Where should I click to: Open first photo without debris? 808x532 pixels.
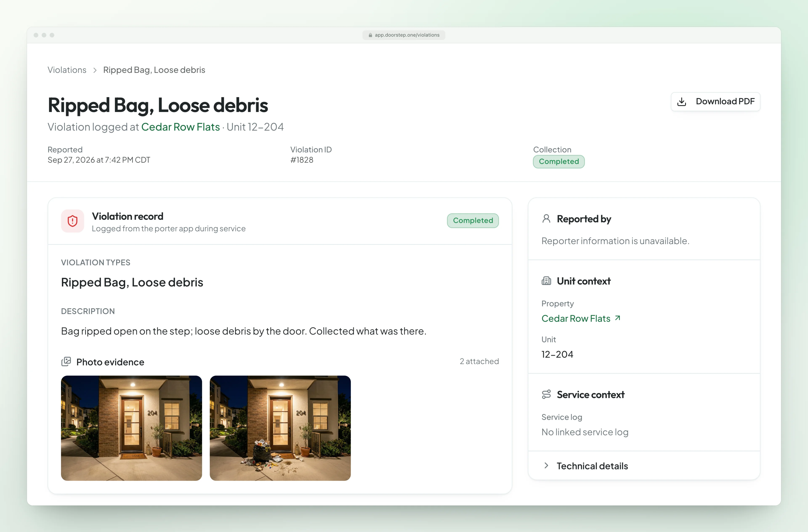131,428
